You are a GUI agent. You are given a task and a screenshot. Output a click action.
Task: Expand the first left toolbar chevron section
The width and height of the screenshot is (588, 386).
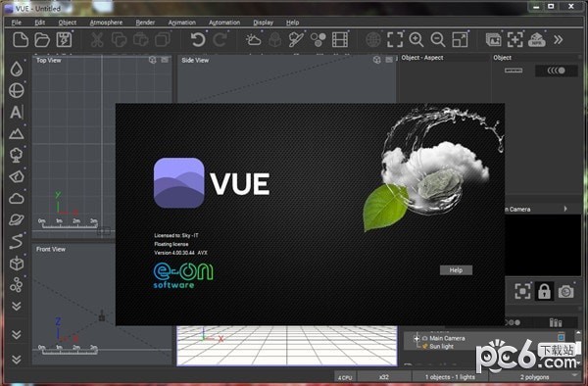click(16, 307)
